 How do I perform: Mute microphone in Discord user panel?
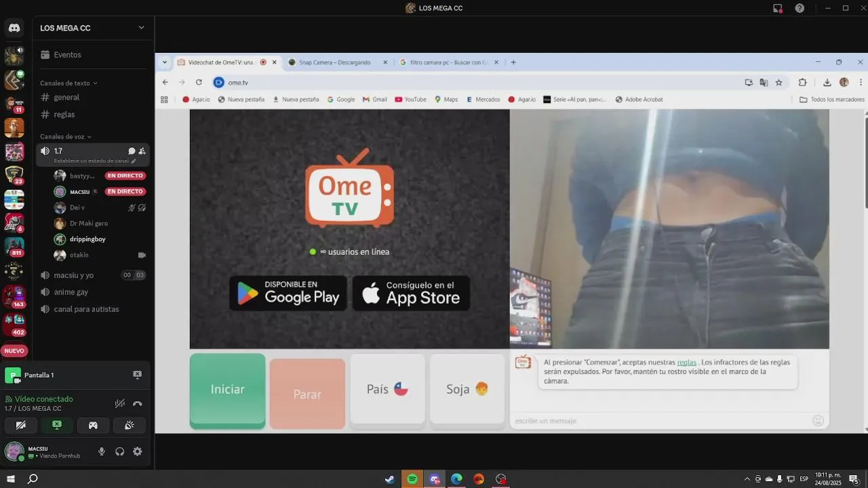pyautogui.click(x=102, y=451)
